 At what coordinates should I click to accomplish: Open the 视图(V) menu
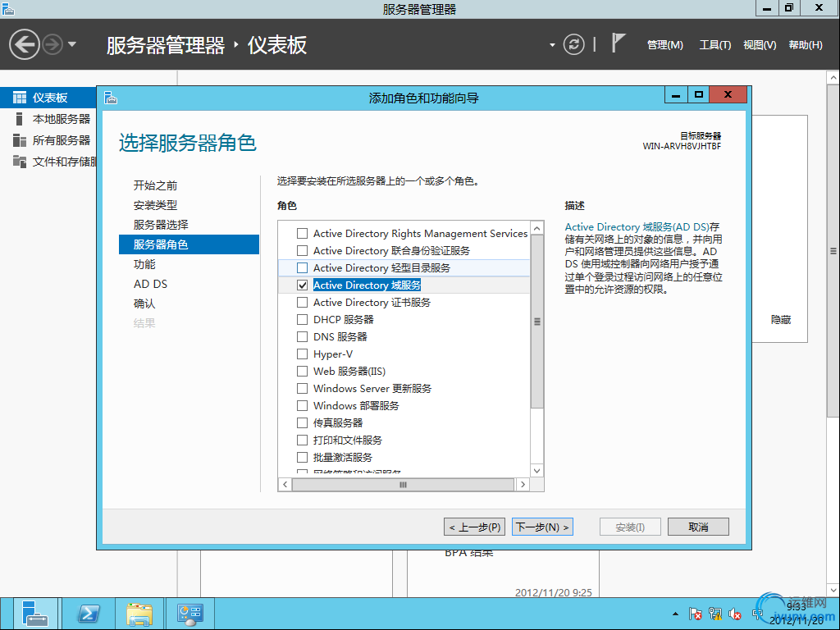click(x=760, y=45)
